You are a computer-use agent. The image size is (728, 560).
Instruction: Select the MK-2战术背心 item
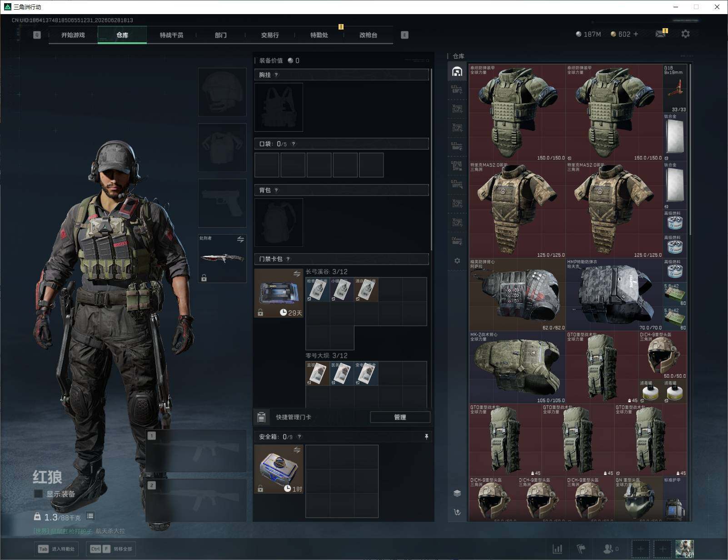[518, 367]
